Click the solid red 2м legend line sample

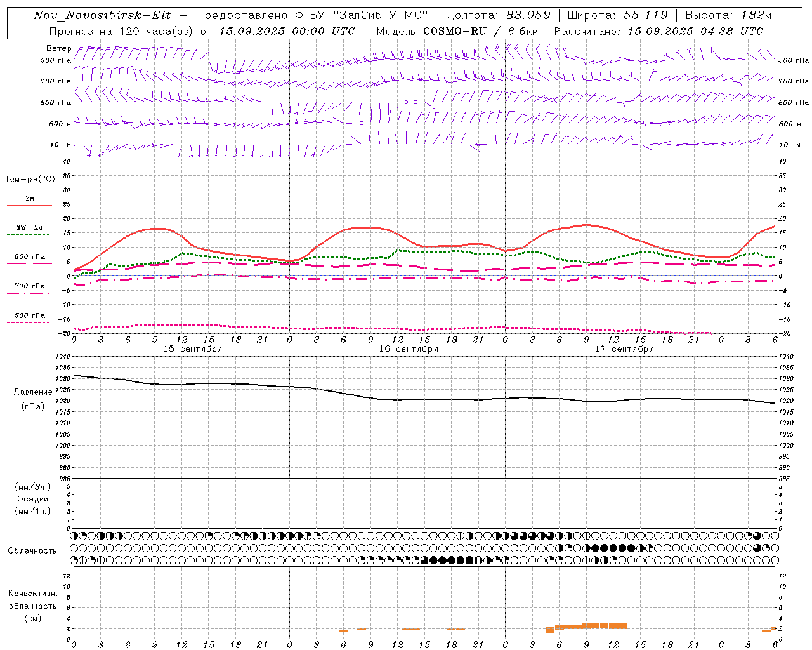pyautogui.click(x=29, y=206)
